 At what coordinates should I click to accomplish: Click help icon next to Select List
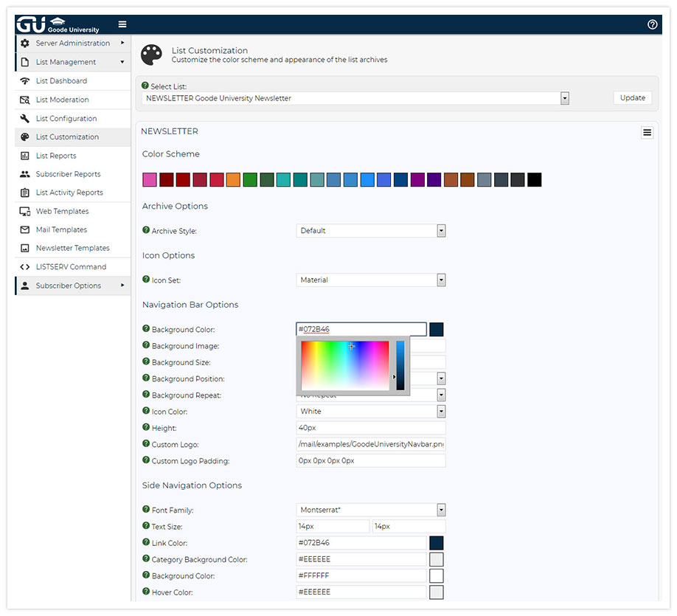click(145, 86)
